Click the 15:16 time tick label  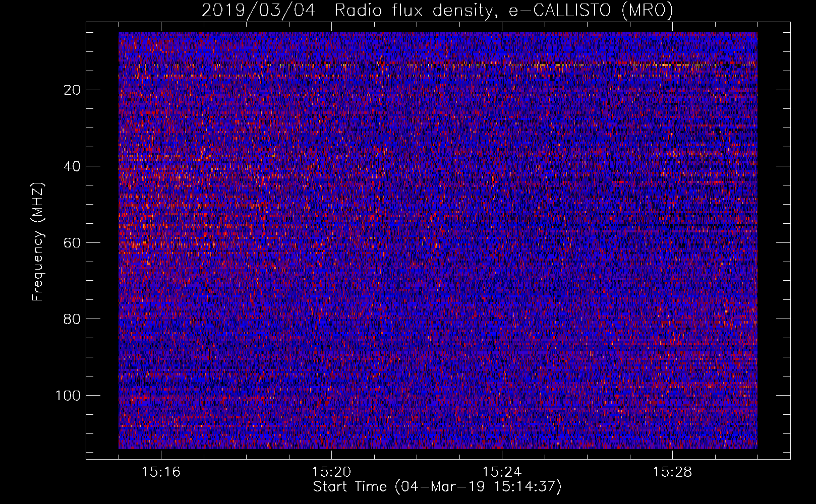[161, 472]
